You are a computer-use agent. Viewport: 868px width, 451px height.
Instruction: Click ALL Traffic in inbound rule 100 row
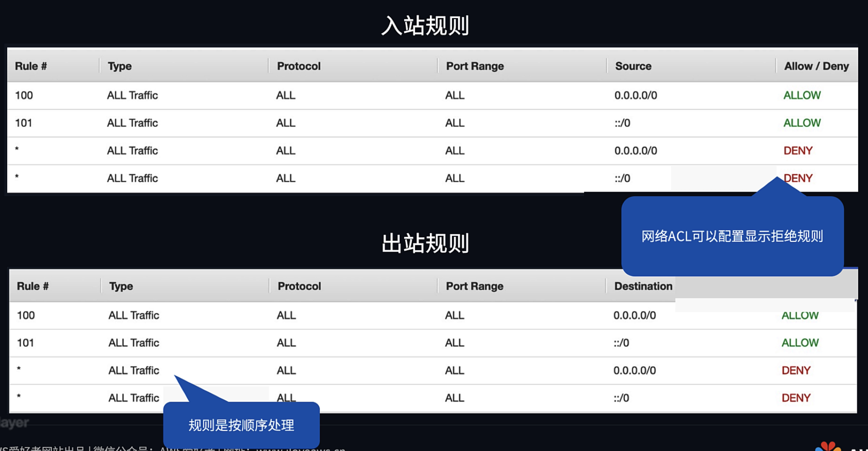133,95
